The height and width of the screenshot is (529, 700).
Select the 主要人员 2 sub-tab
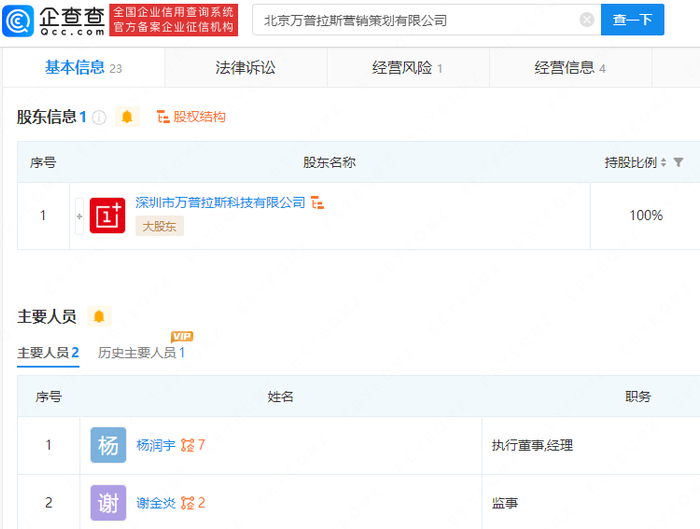48,353
